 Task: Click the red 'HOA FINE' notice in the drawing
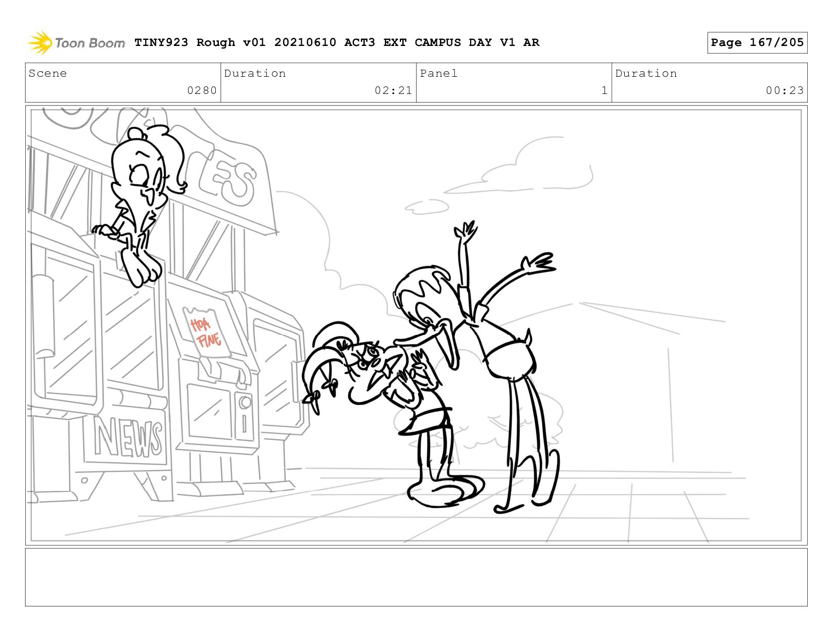coord(206,332)
